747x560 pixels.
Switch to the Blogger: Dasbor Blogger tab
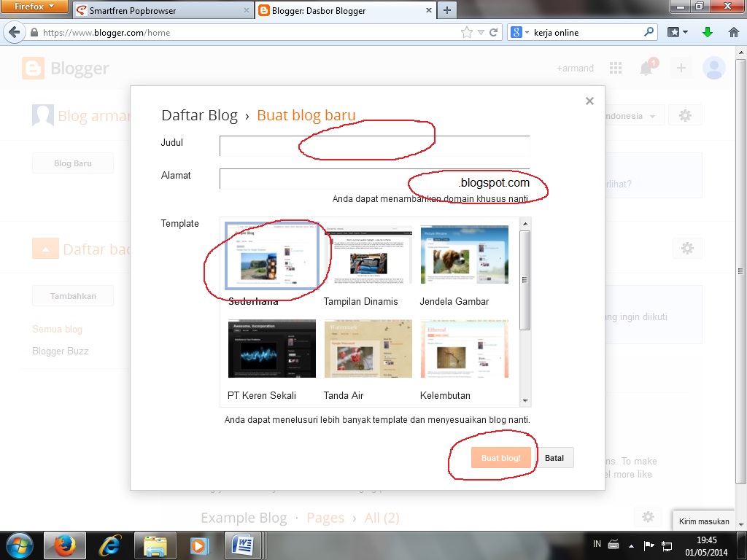pos(345,10)
